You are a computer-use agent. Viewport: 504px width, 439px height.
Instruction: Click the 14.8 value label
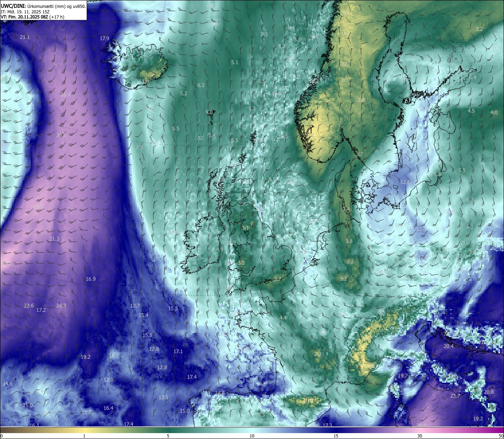click(x=220, y=393)
